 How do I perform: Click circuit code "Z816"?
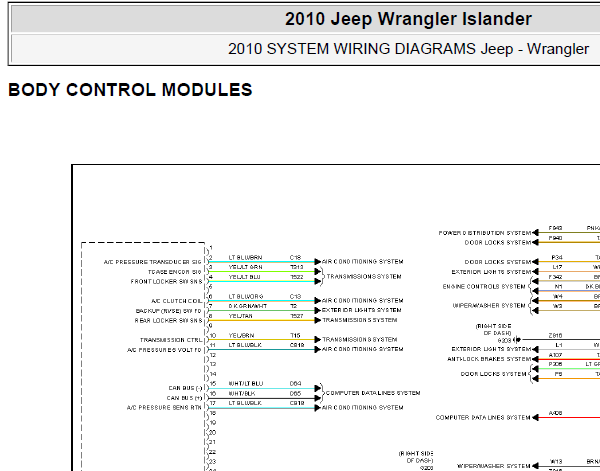point(555,336)
